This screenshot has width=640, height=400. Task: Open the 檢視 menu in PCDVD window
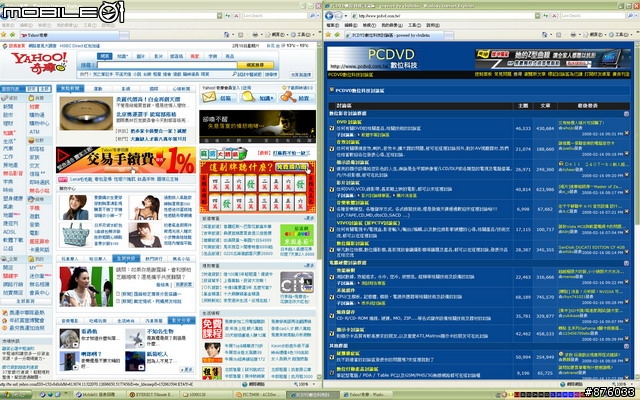click(369, 25)
